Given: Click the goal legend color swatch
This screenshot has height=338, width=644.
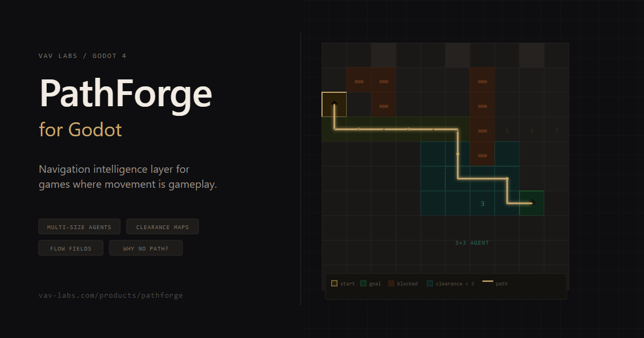Looking at the screenshot, I should click(363, 283).
